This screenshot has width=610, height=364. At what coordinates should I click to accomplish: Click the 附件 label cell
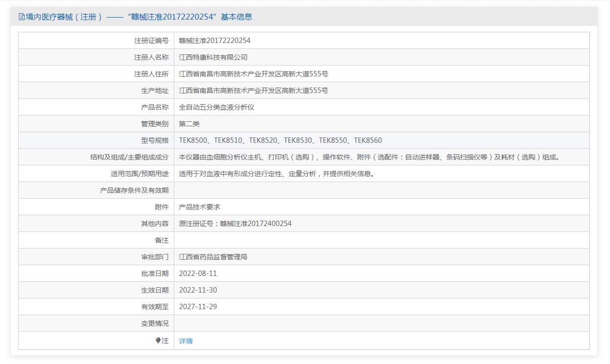tap(96, 207)
